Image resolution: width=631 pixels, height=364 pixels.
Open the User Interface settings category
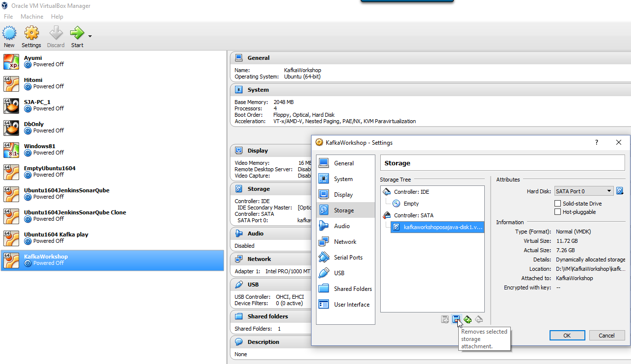[345, 305]
